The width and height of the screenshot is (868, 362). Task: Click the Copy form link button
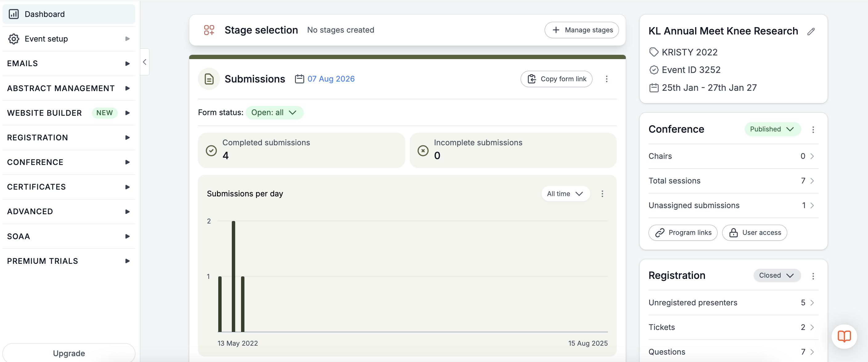coord(556,79)
